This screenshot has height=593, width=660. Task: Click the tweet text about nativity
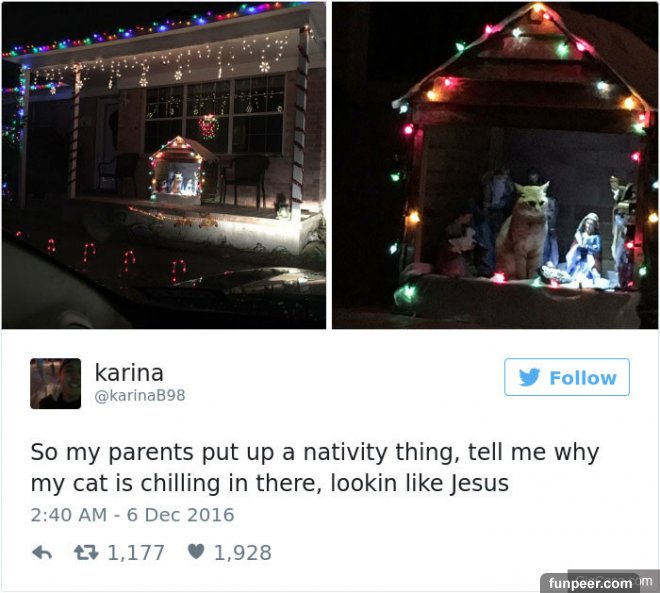[315, 468]
